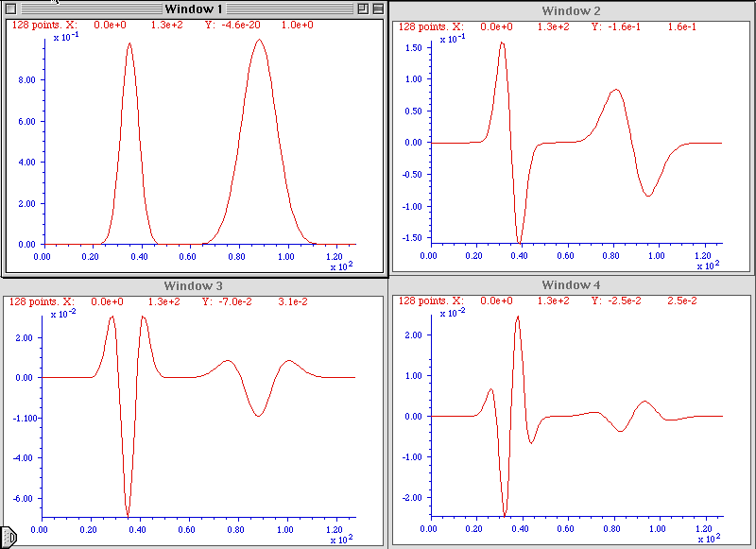Select the Y minimum value -4.6e-20

pyautogui.click(x=243, y=26)
